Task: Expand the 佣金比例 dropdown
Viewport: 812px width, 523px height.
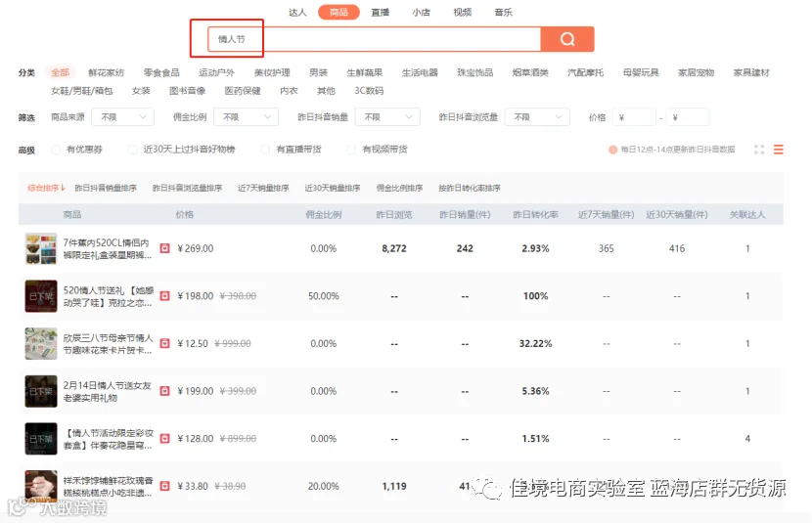Action: tap(246, 117)
